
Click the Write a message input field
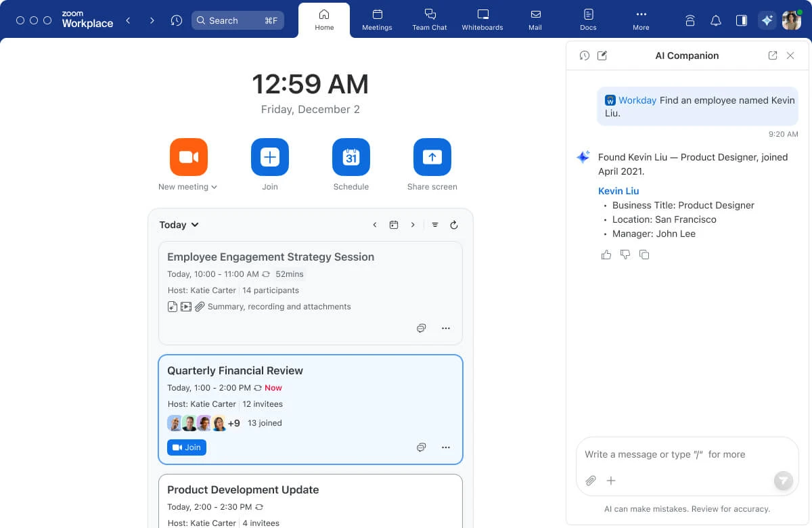[687, 454]
